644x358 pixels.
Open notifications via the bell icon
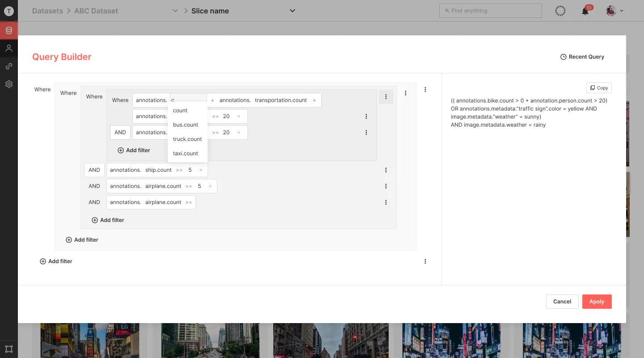pos(585,11)
